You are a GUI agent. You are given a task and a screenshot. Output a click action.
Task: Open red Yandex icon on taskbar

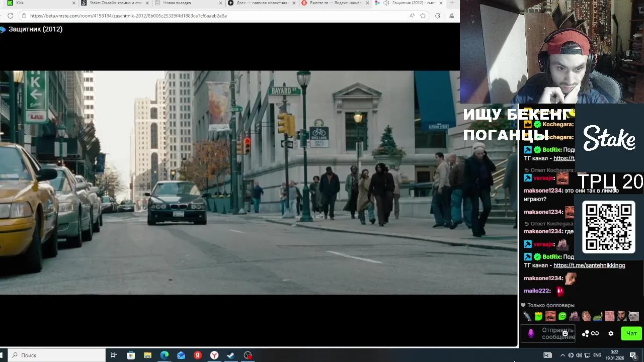(198, 355)
